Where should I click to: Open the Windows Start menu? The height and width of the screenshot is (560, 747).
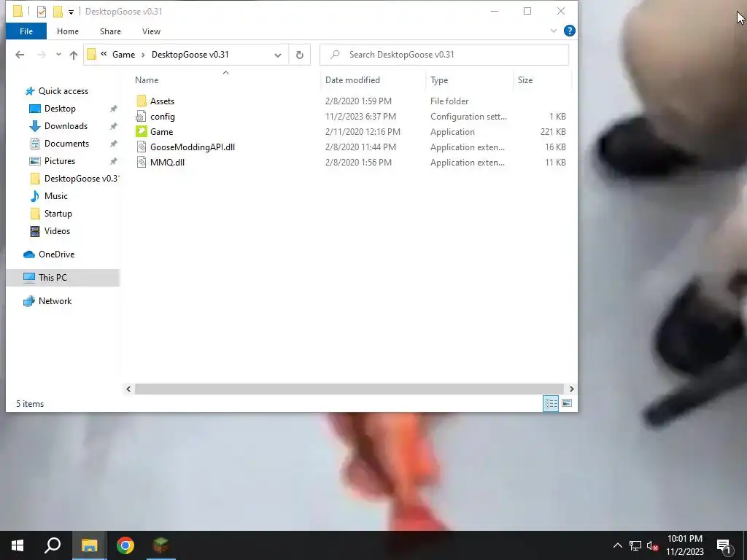18,545
